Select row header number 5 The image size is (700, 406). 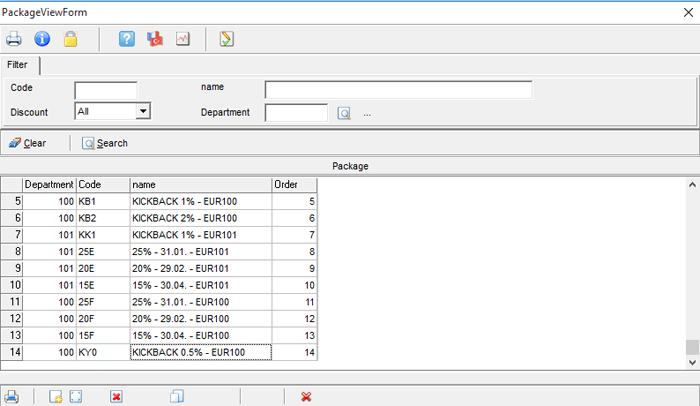[x=12, y=201]
